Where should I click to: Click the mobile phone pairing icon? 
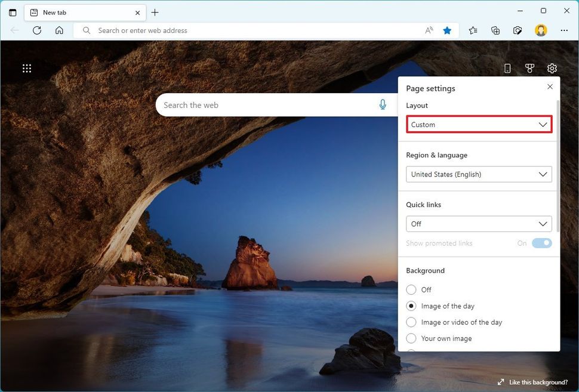point(507,68)
